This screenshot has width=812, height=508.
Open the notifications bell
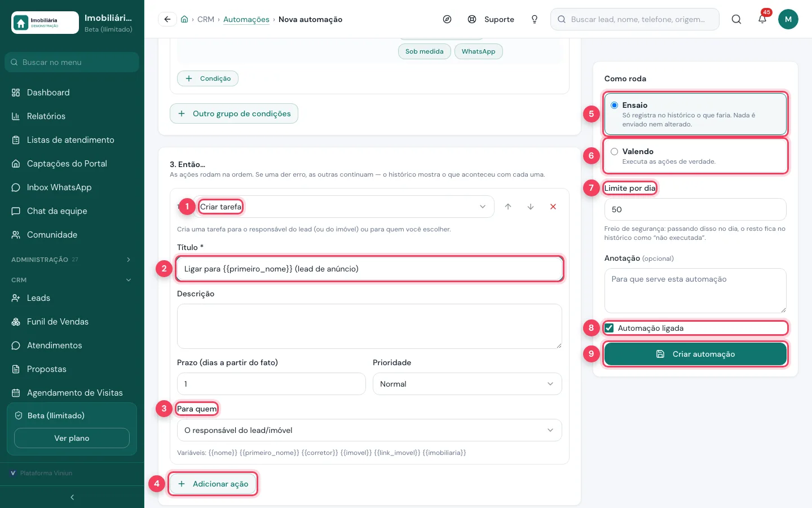(x=762, y=19)
